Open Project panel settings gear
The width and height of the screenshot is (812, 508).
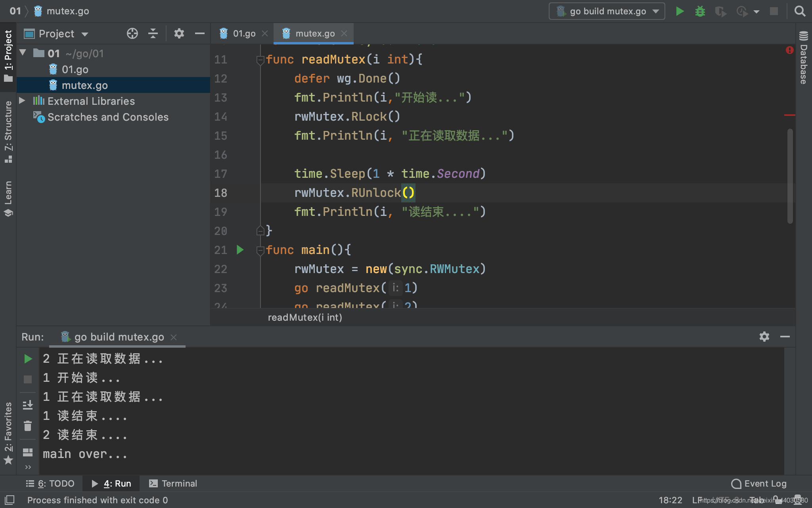coord(179,33)
